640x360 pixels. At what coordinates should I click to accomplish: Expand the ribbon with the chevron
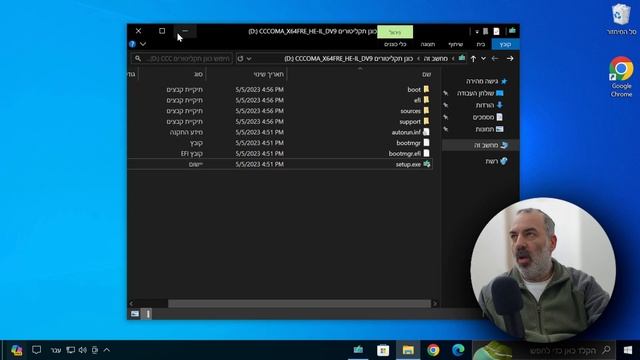[x=143, y=44]
